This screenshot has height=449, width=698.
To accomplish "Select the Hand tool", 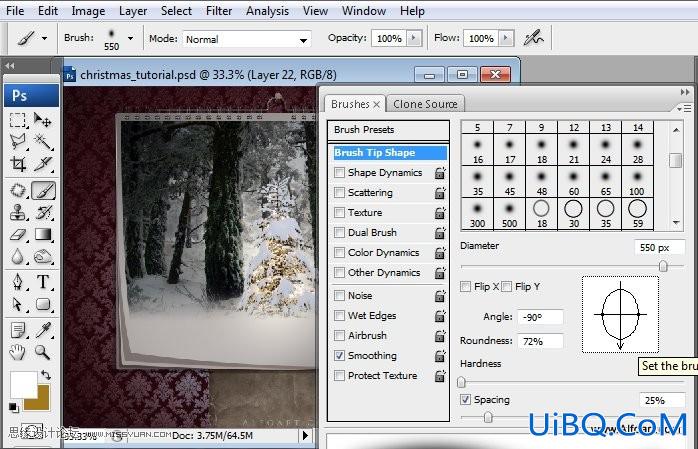I will pos(18,352).
